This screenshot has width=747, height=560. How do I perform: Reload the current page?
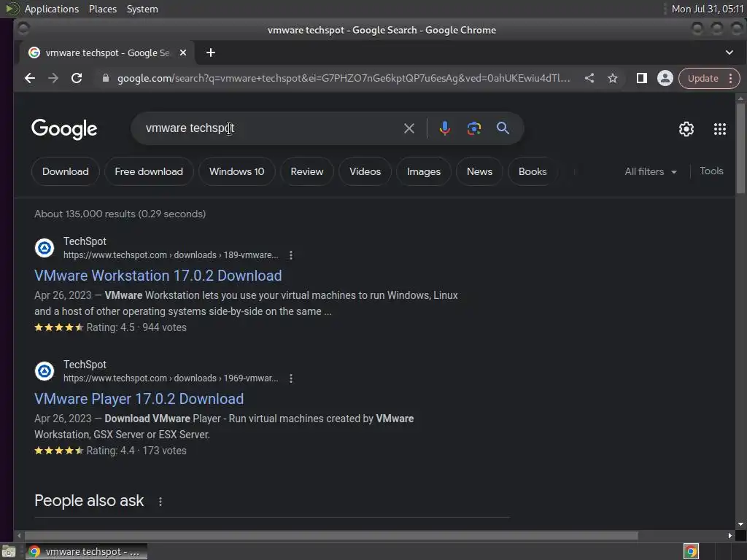click(x=77, y=78)
